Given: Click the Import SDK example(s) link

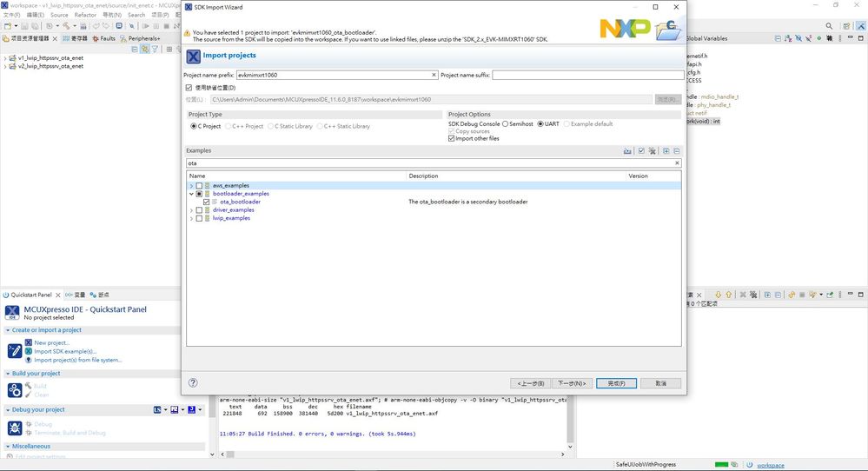Looking at the screenshot, I should [65, 351].
